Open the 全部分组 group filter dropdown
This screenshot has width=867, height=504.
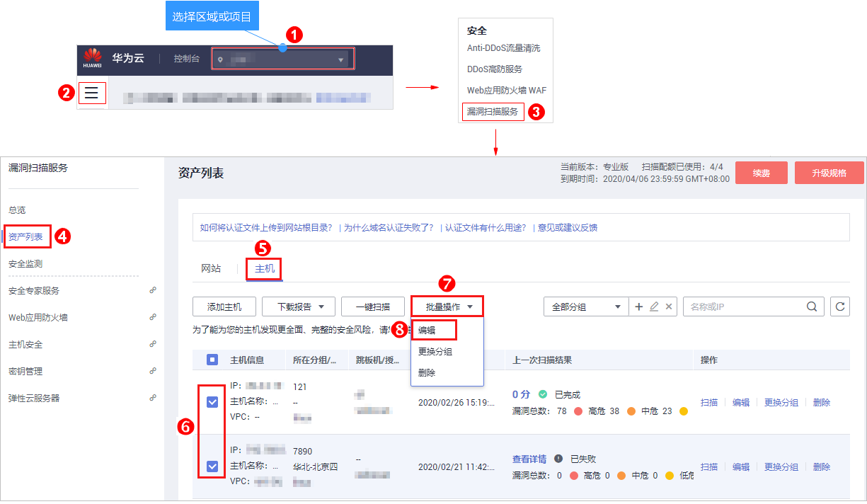click(x=585, y=307)
